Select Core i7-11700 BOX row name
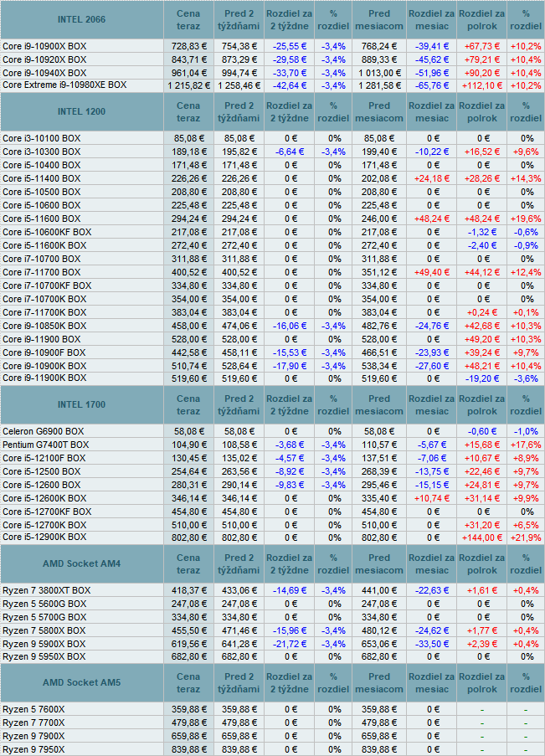545x756 pixels. (x=42, y=272)
